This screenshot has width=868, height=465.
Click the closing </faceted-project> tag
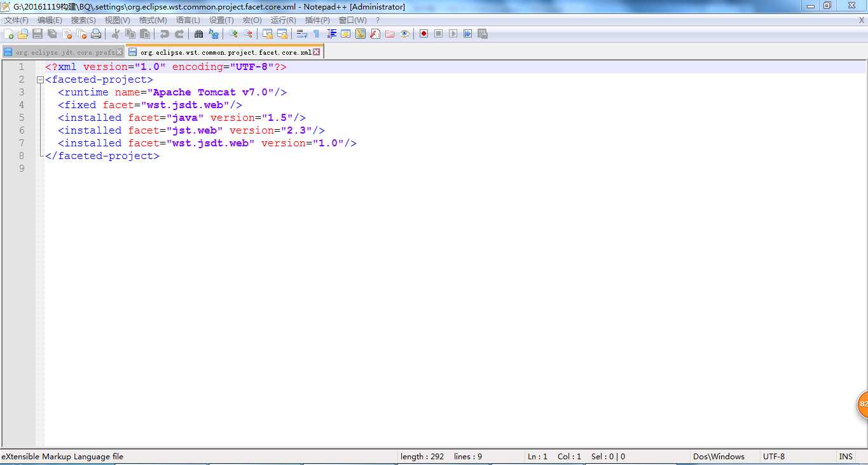[102, 156]
